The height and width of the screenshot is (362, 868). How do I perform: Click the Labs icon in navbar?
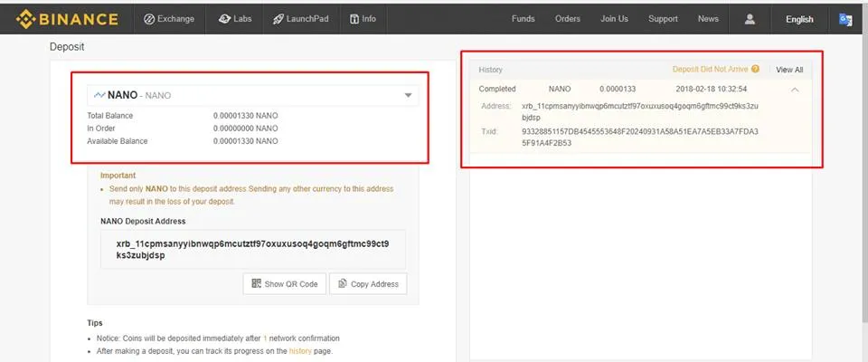[224, 19]
